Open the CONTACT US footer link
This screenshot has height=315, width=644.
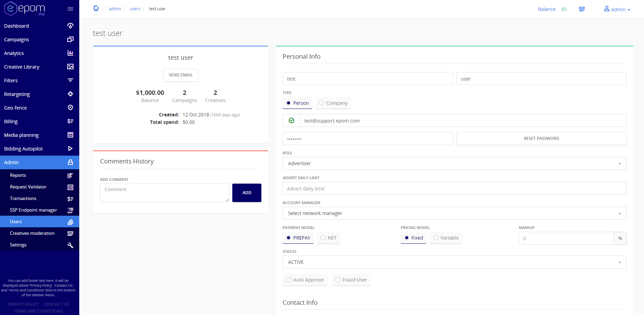[56, 304]
